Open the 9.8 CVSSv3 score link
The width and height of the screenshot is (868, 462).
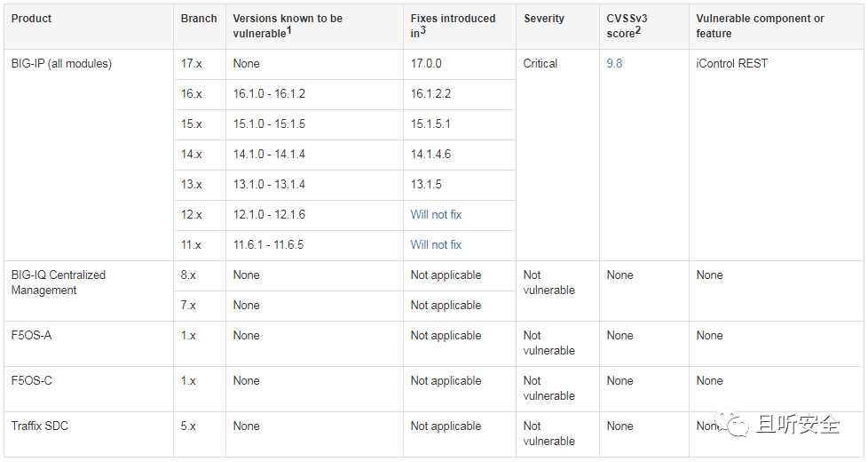click(614, 63)
